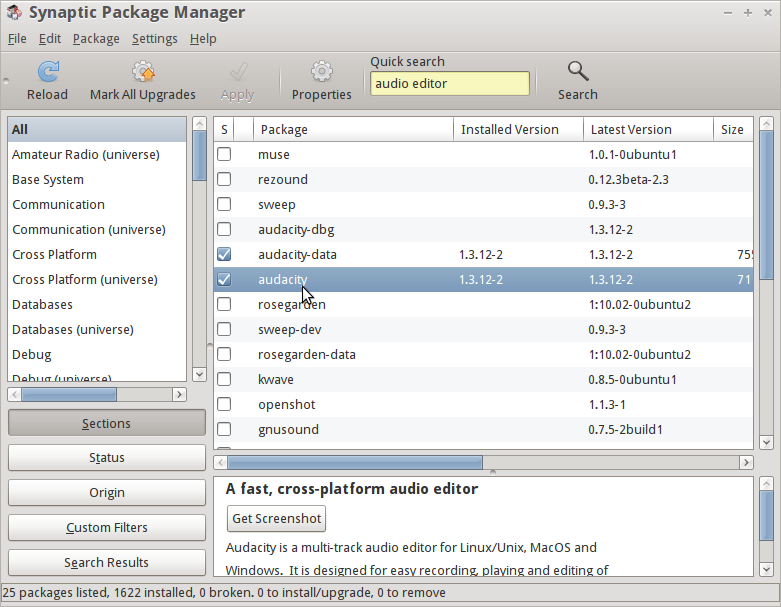
Task: Select Communication (universe) section
Action: (97, 229)
